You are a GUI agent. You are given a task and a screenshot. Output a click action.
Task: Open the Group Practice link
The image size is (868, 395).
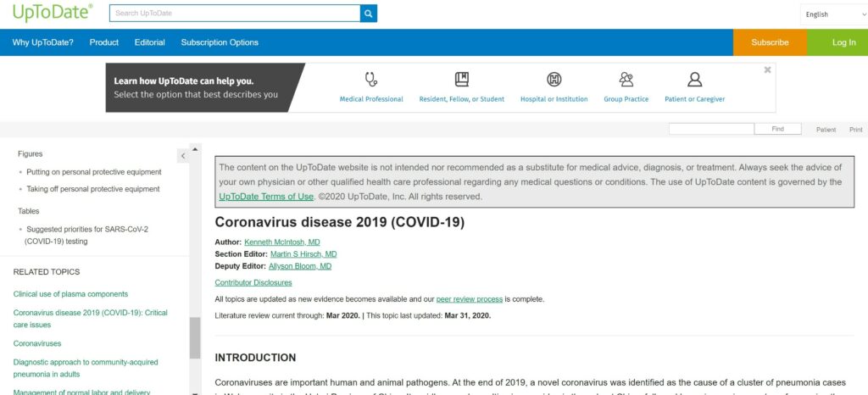626,99
